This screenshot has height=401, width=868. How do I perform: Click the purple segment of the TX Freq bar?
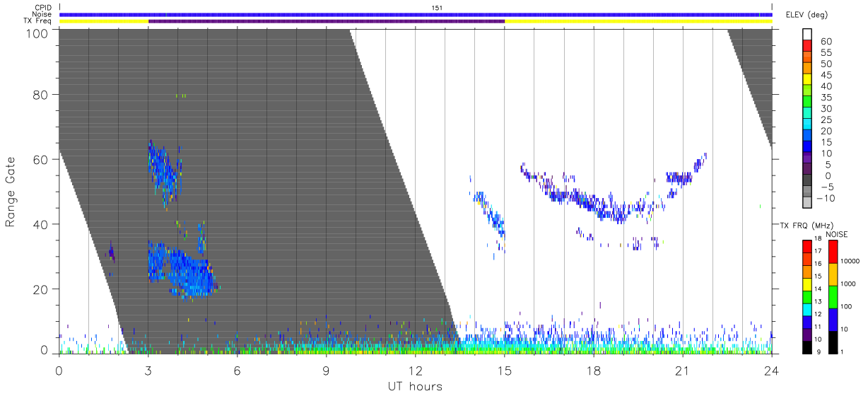(327, 21)
